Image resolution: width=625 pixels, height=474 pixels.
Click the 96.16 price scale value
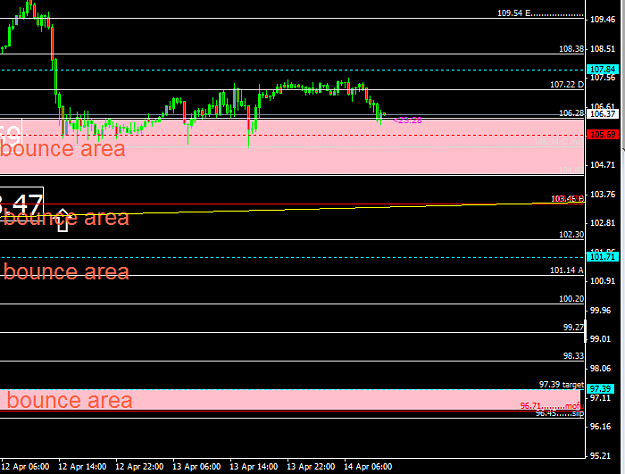(x=600, y=427)
